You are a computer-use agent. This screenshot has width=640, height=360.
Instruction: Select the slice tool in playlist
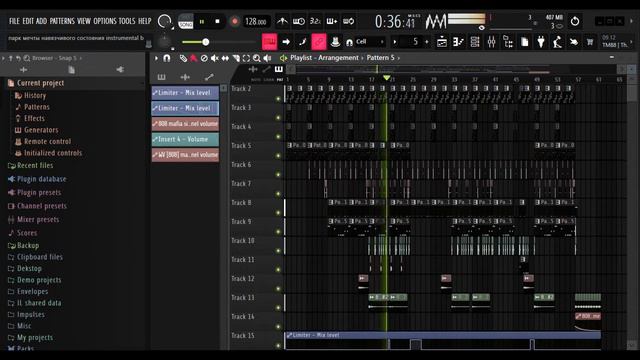pos(236,58)
